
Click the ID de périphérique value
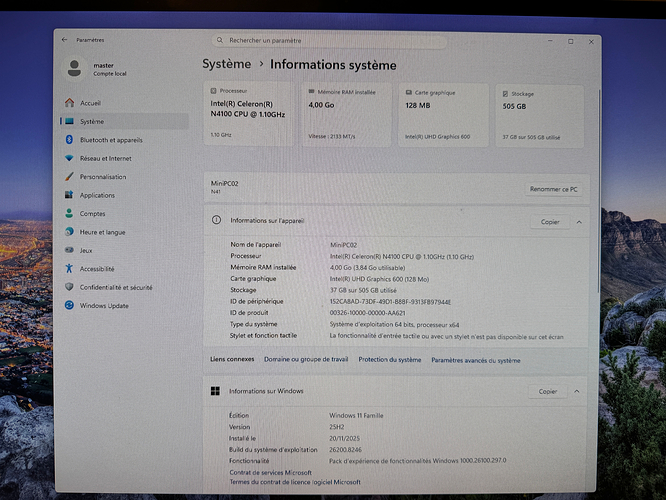(390, 302)
